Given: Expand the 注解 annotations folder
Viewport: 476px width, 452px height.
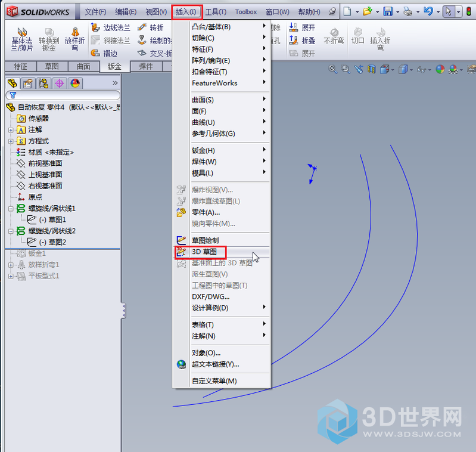Looking at the screenshot, I should click(x=11, y=129).
